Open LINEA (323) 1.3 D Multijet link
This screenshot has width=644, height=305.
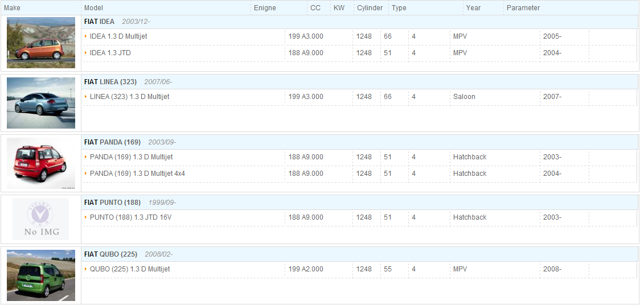129,97
